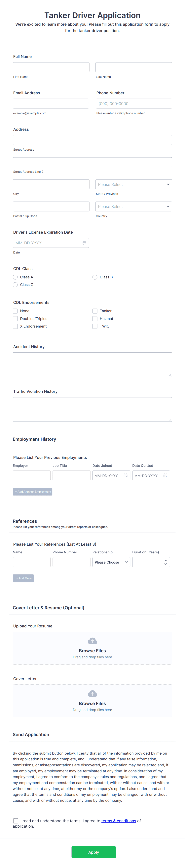Click the First Name input field
185x868 pixels.
[x=51, y=67]
